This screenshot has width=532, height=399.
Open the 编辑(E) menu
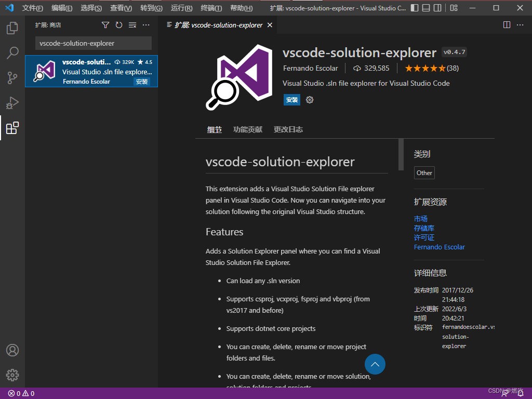62,8
